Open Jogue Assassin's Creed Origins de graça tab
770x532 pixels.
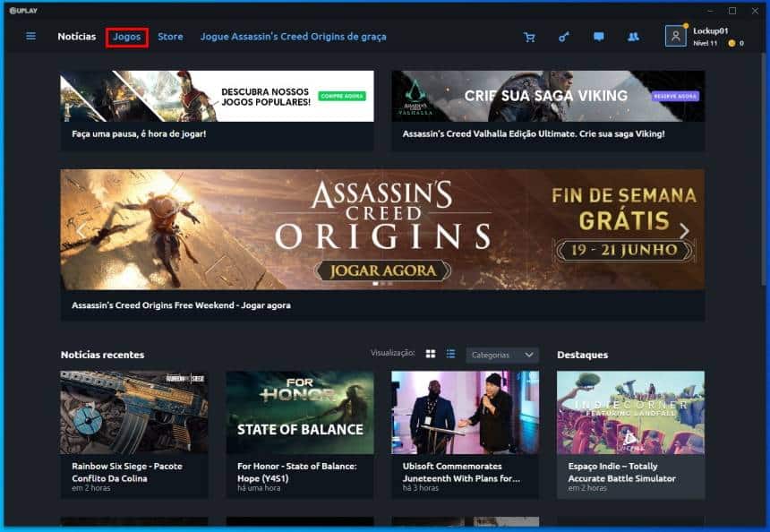[293, 37]
